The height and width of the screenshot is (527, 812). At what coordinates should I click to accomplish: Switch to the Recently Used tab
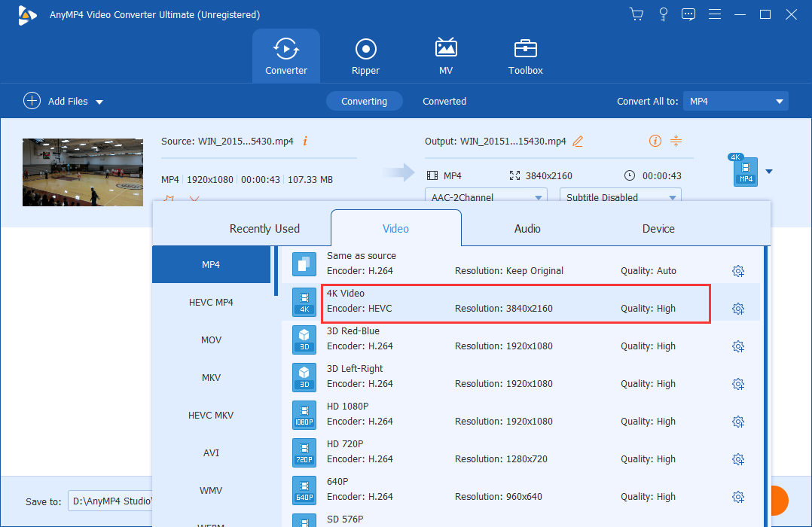tap(264, 228)
